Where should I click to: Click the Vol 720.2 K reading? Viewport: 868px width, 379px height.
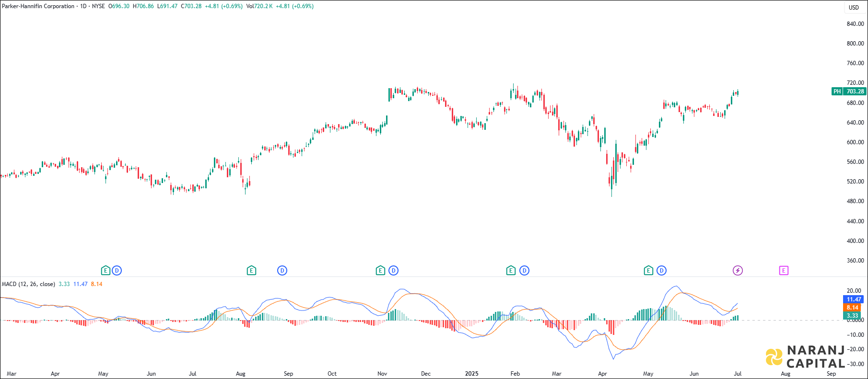(x=259, y=6)
